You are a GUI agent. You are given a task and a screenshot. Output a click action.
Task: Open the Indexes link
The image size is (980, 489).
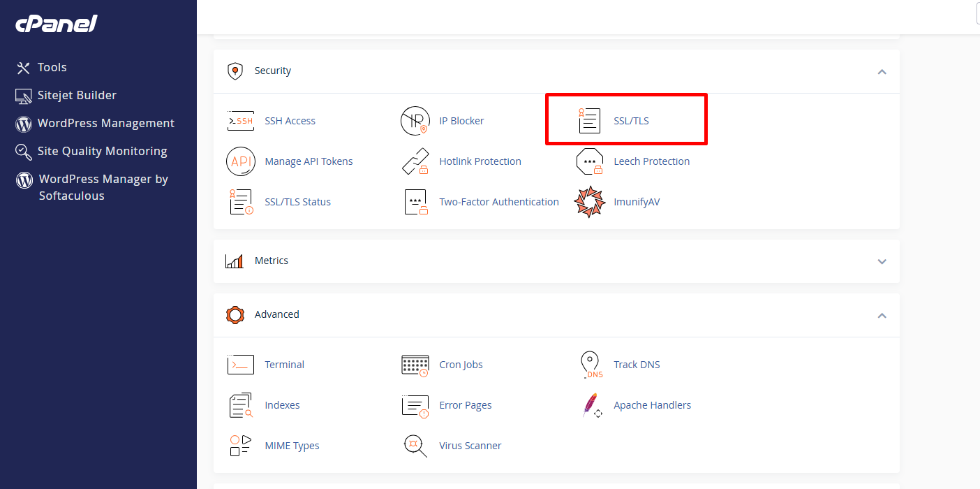[282, 405]
